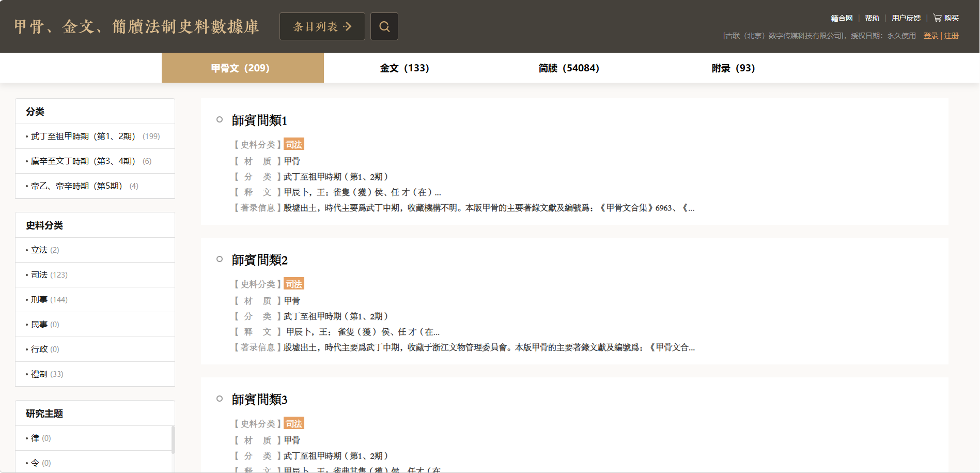Click the 研究主题 list scrollbar
980x473 pixels.
click(173, 440)
